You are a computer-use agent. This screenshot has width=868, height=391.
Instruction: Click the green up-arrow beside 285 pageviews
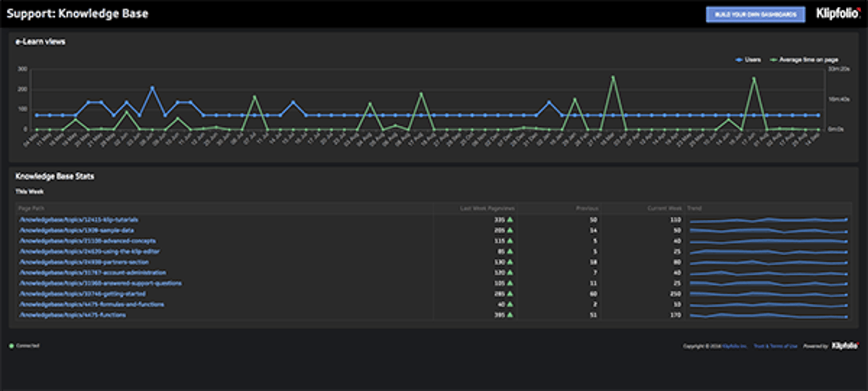pyautogui.click(x=510, y=294)
